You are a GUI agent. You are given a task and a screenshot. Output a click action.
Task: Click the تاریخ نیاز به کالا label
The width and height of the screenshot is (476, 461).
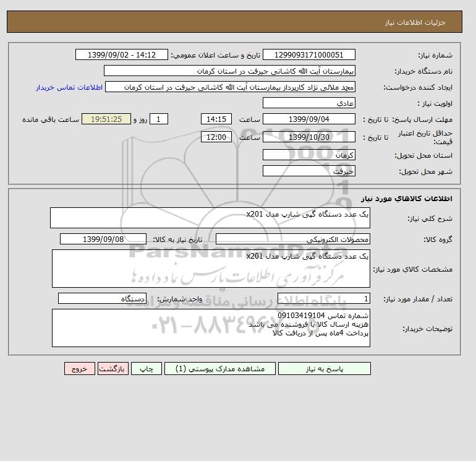(177, 239)
